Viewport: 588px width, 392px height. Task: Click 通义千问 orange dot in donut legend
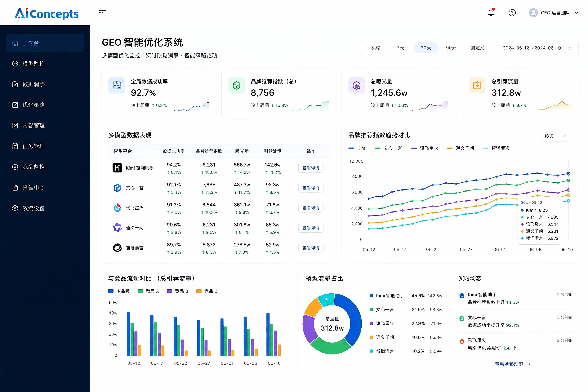[x=372, y=337]
